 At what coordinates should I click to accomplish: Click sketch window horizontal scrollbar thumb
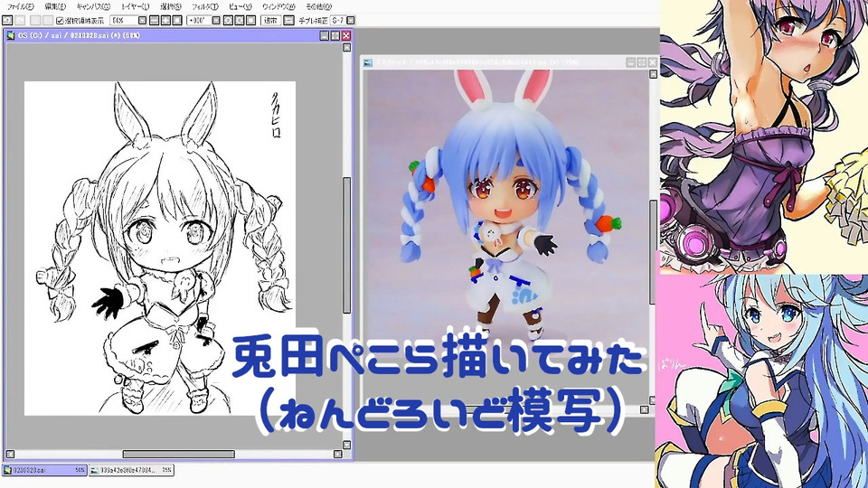tap(178, 455)
